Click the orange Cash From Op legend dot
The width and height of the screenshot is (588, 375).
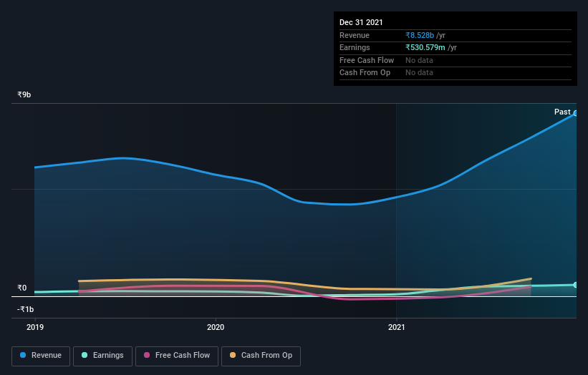coord(233,355)
